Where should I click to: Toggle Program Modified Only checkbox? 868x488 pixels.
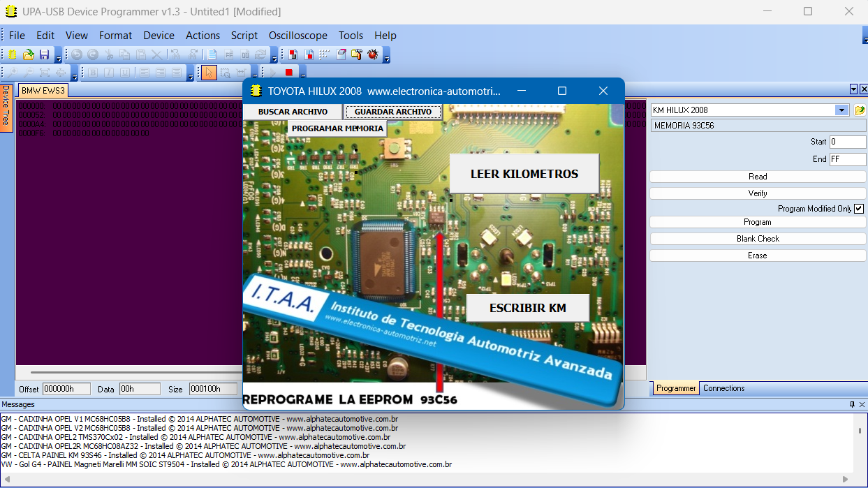click(x=859, y=209)
